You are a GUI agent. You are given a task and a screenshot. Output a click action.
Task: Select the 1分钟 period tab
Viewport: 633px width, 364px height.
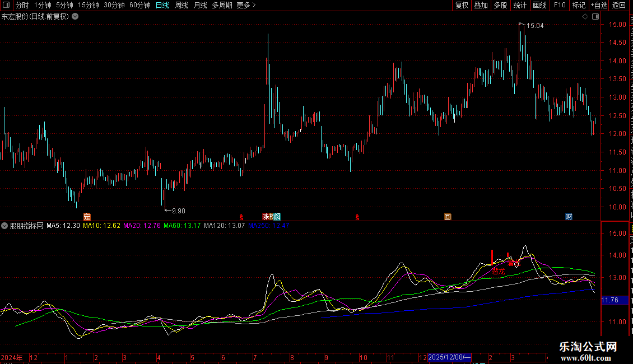[43, 5]
